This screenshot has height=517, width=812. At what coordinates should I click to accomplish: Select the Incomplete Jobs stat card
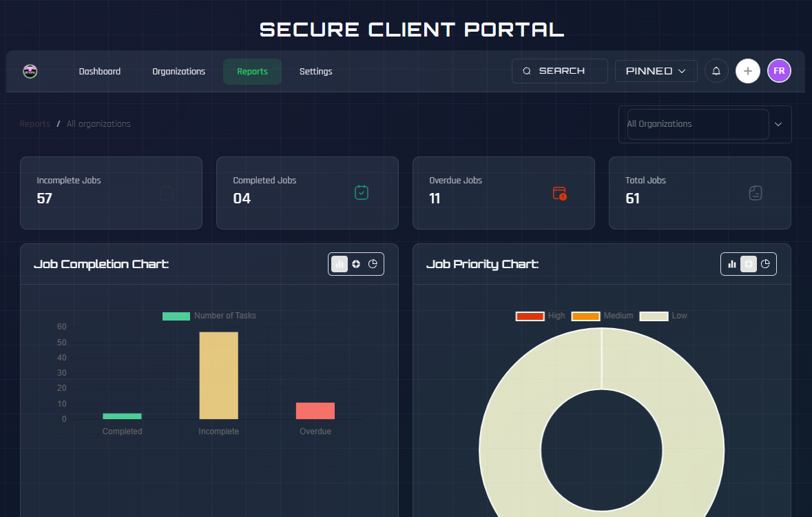pos(111,193)
